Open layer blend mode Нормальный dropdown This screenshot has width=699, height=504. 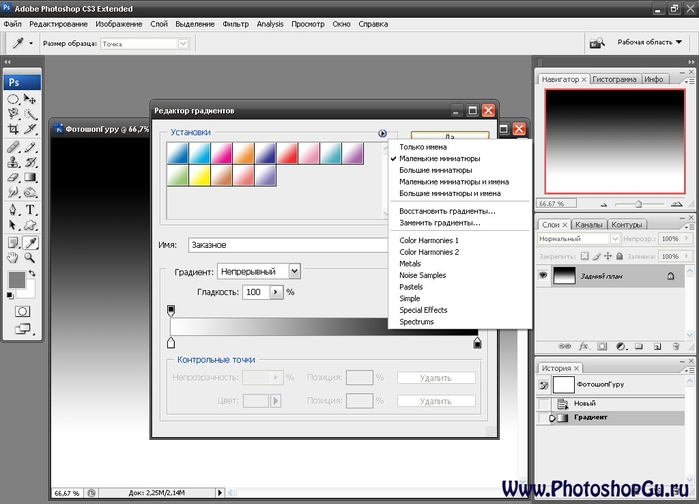pyautogui.click(x=615, y=239)
